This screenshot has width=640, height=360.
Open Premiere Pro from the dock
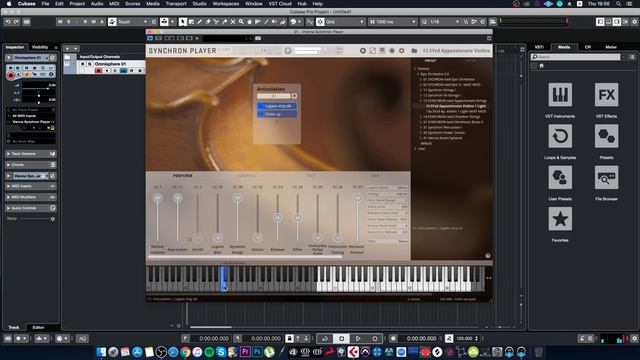click(245, 351)
